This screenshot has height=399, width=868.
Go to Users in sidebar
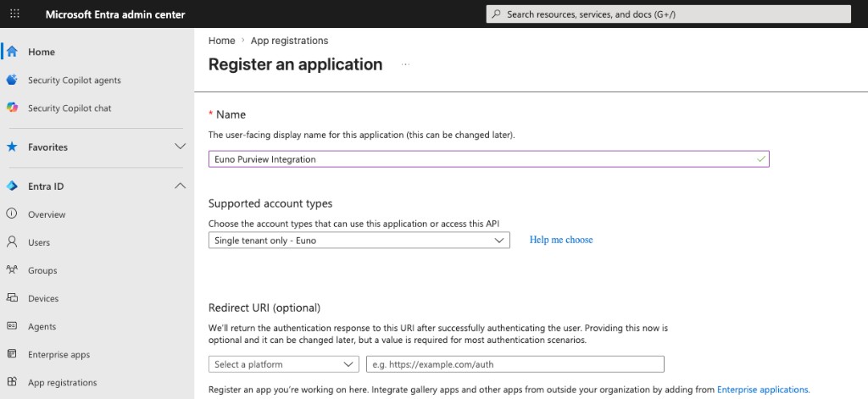39,242
